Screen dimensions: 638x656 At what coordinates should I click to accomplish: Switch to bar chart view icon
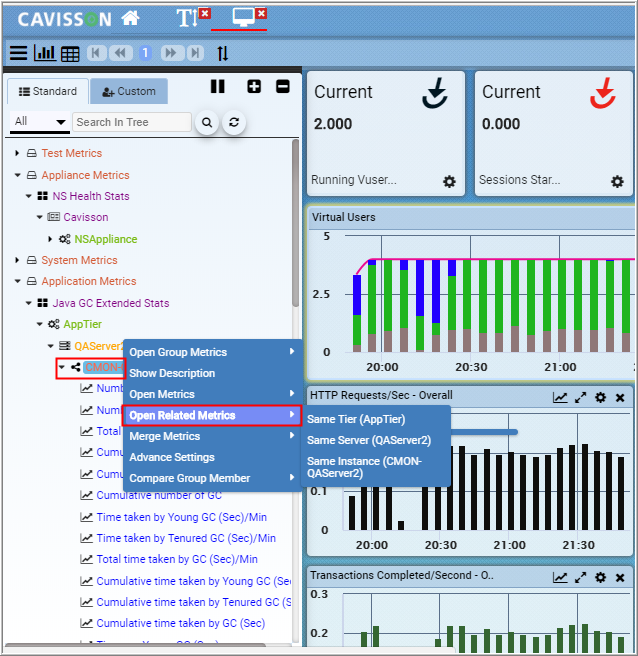(x=45, y=53)
